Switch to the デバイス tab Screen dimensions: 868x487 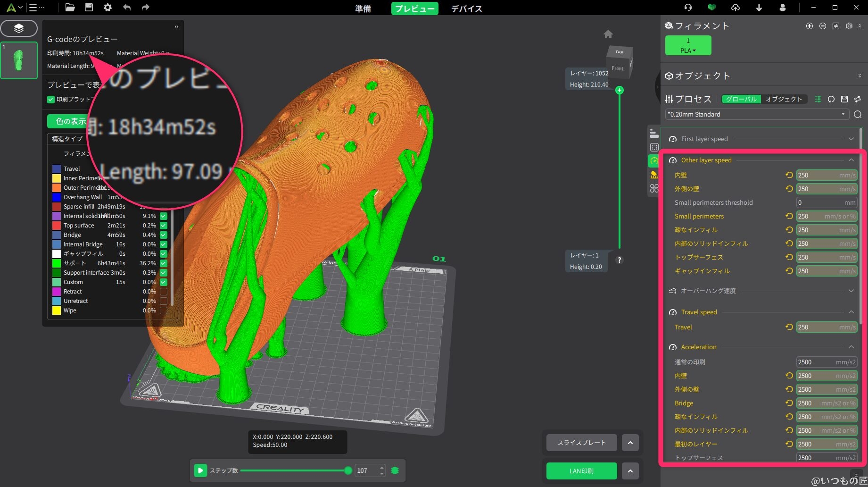tap(466, 8)
